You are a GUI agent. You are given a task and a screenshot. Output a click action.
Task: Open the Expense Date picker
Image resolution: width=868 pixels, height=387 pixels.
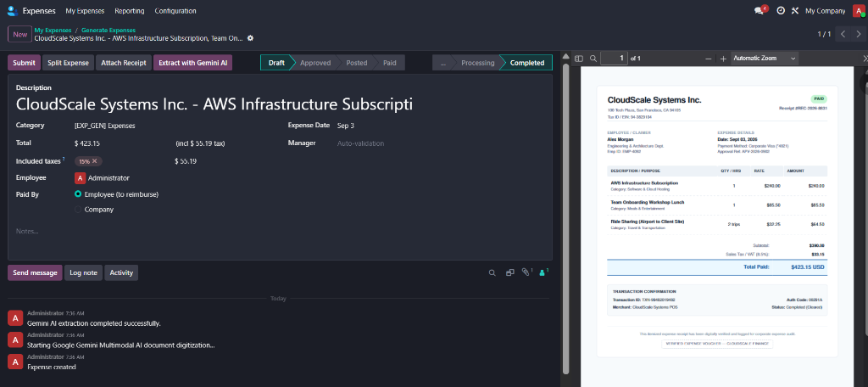pyautogui.click(x=346, y=126)
